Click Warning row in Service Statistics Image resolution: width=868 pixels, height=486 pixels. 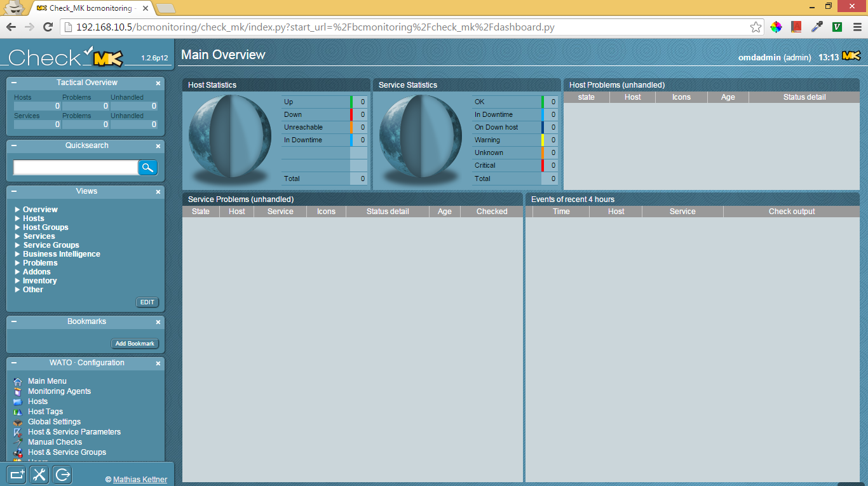515,140
